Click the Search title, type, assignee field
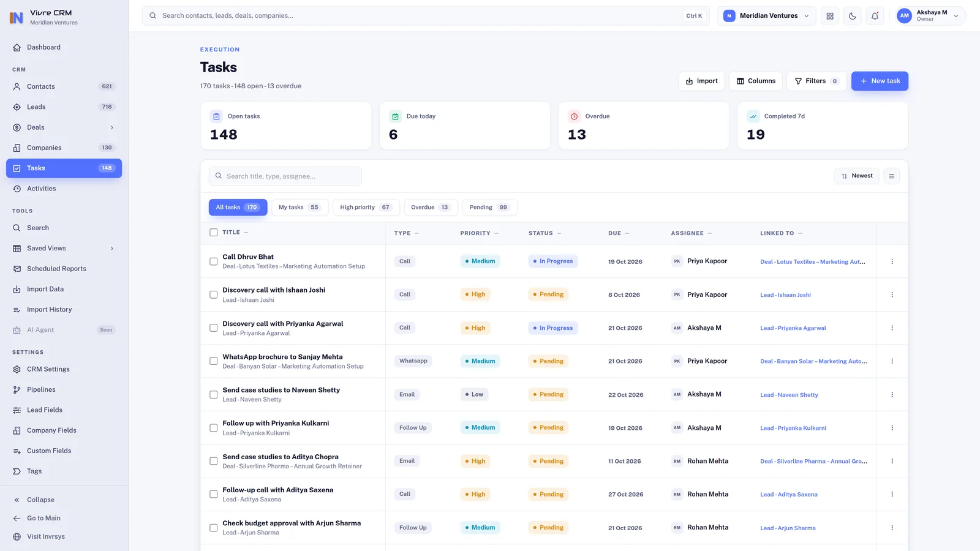The image size is (980, 551). 285,176
